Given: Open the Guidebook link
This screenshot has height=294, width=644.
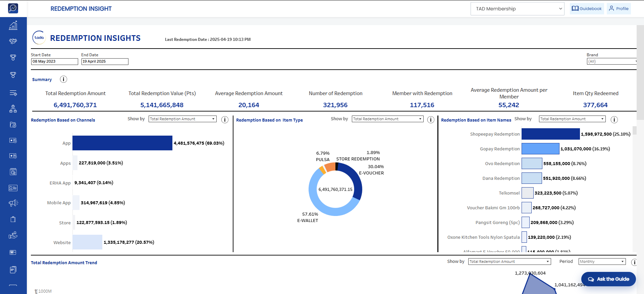Looking at the screenshot, I should coord(587,9).
